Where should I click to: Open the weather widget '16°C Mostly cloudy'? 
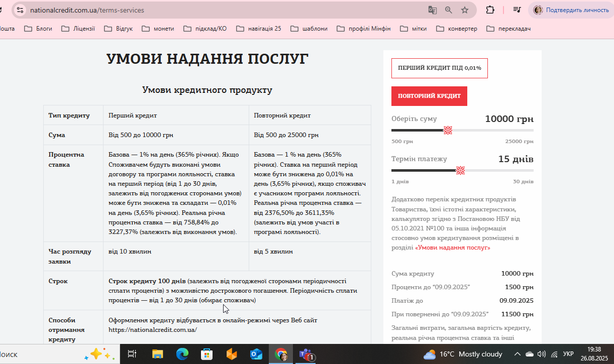pos(463,354)
